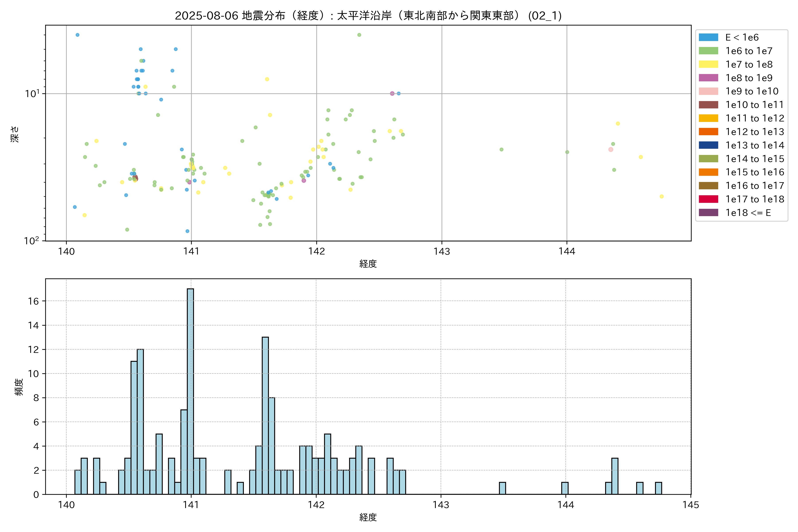
Task: Click the yellow '1e7 to 1e8' legend swatch
Action: point(708,65)
